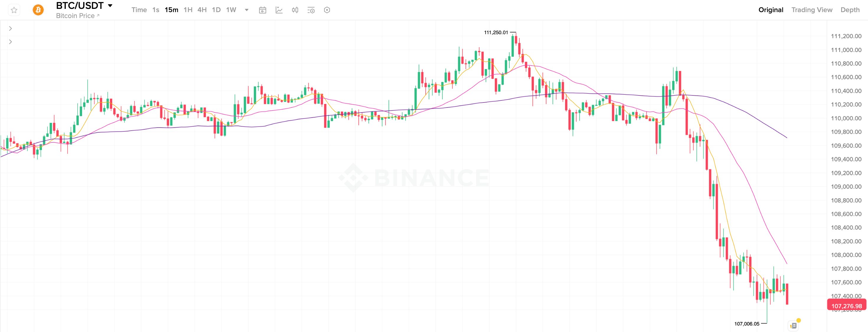This screenshot has width=868, height=332.
Task: Click the candlestick chart style icon
Action: pos(295,10)
